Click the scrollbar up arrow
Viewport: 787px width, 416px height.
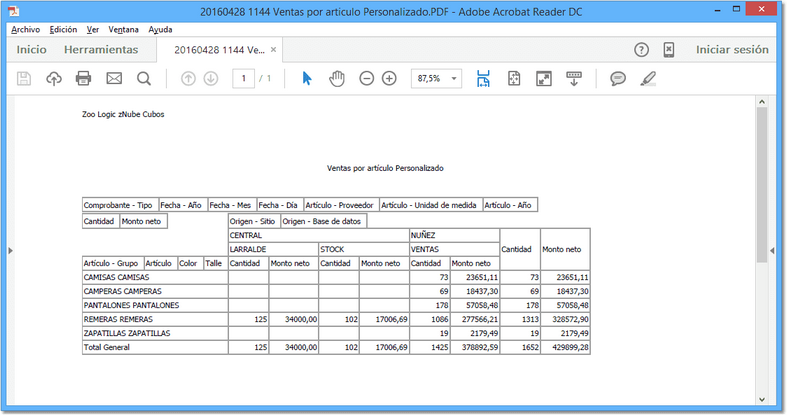762,102
